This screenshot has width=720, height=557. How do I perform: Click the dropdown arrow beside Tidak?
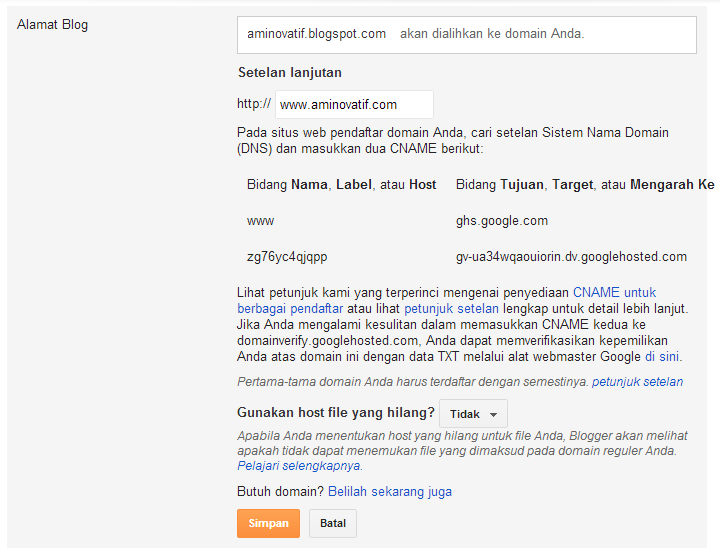[493, 415]
